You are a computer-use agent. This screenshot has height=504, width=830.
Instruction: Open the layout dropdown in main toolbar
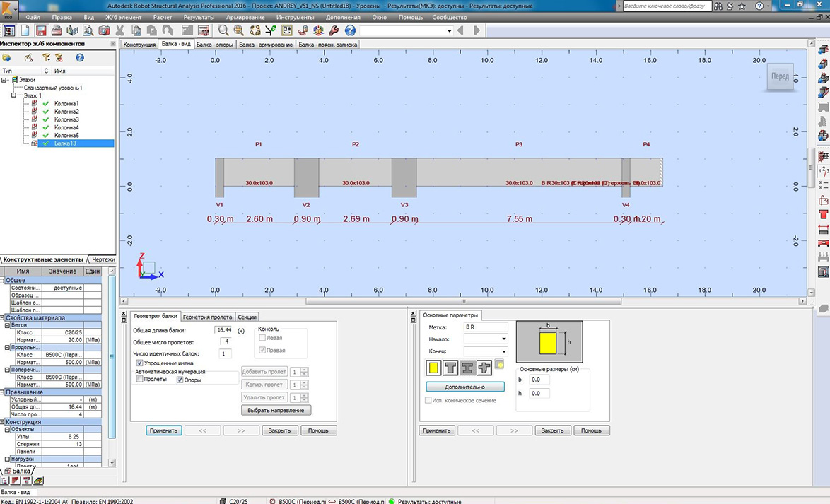click(x=449, y=30)
